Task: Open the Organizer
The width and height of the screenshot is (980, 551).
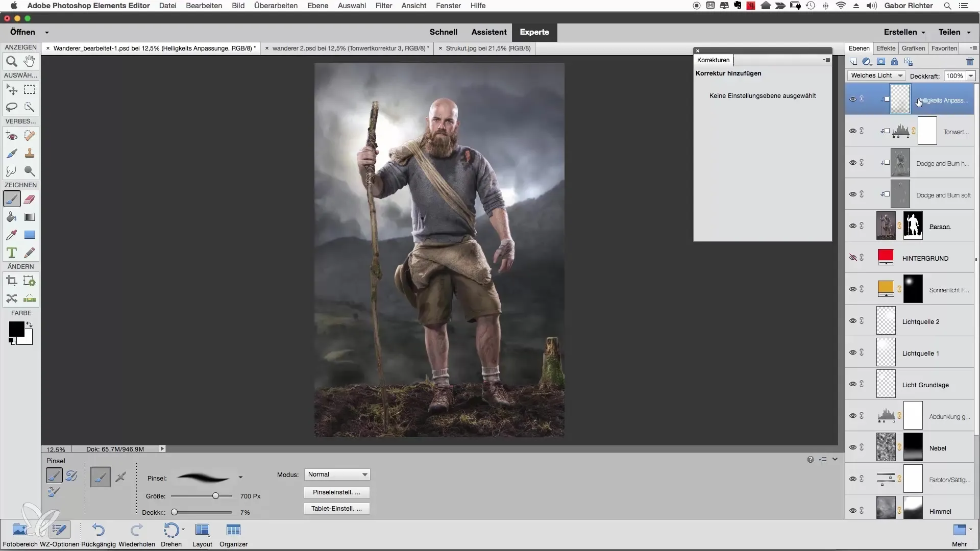Action: (233, 535)
